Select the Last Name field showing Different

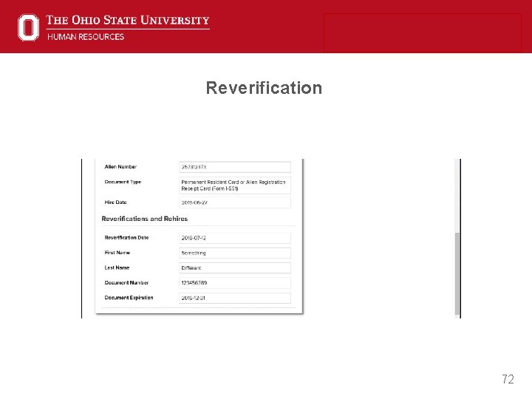(x=235, y=267)
